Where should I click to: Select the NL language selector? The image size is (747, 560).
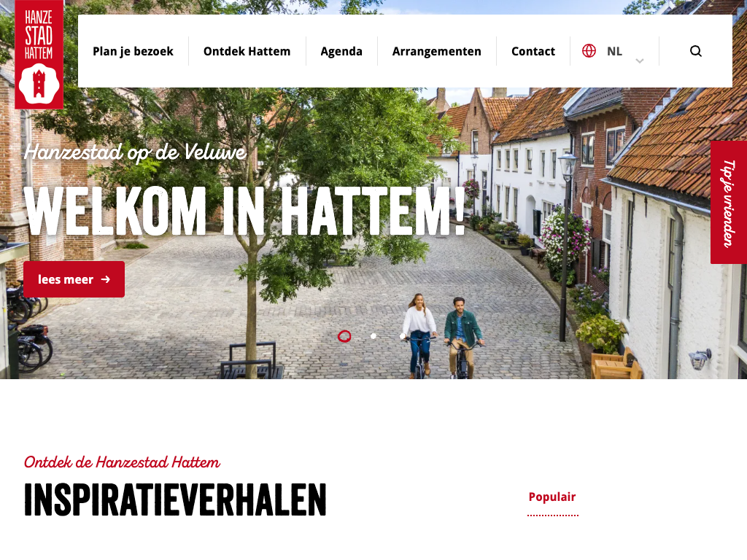coord(614,51)
